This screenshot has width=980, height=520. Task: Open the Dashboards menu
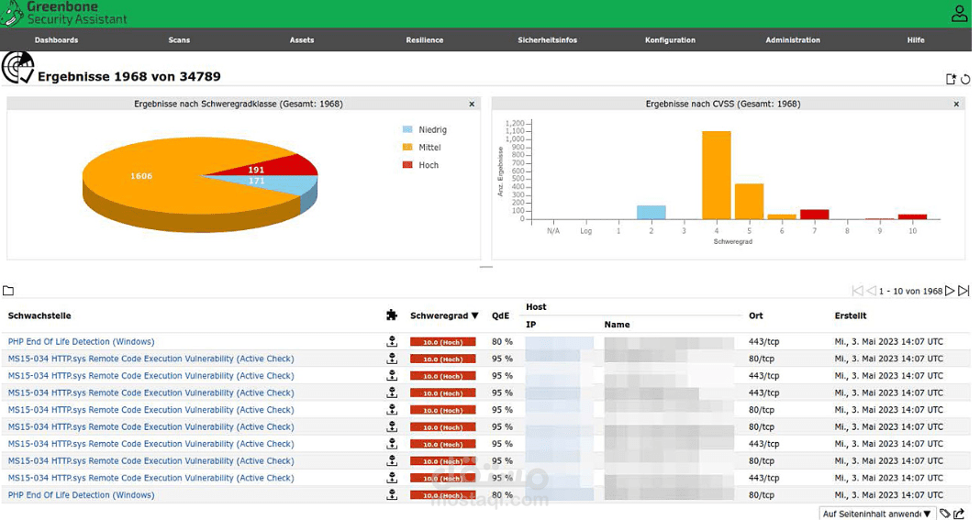point(56,40)
